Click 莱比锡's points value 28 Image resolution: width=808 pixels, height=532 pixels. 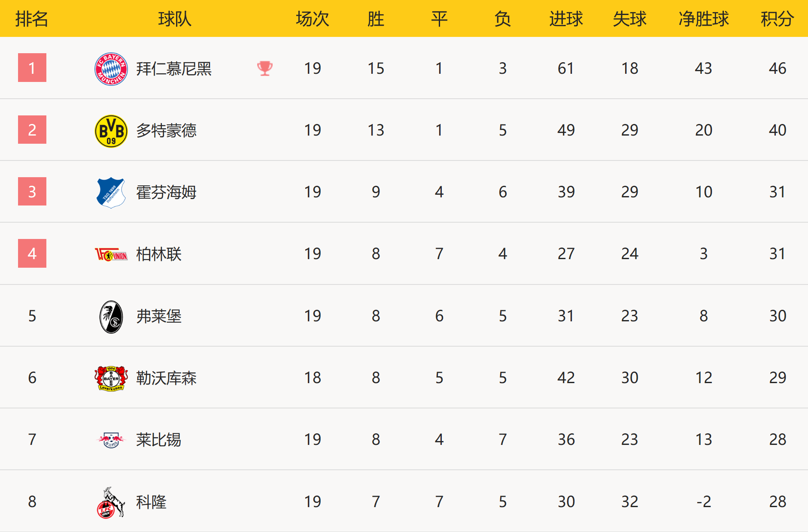(x=778, y=439)
